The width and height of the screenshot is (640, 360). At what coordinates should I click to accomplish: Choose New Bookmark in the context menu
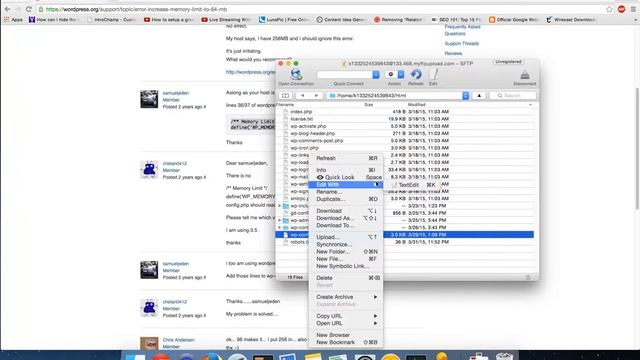point(346,342)
